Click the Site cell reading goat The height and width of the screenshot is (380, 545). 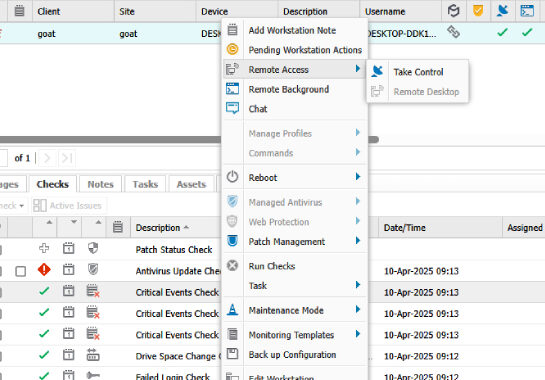(x=128, y=34)
